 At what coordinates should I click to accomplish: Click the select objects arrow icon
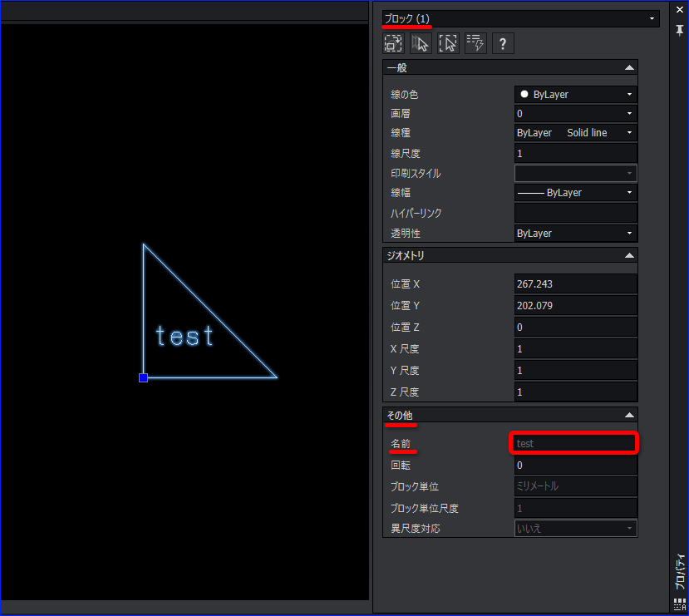click(x=421, y=43)
